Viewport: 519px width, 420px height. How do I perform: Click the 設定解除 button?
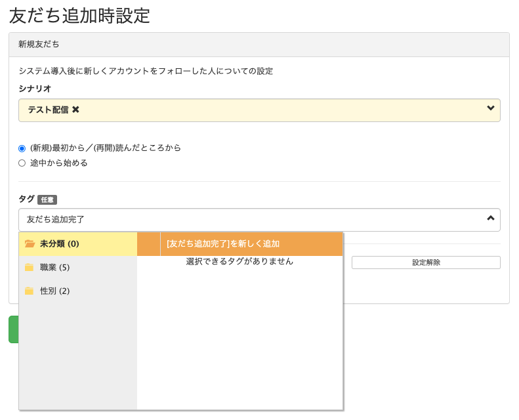(x=426, y=262)
